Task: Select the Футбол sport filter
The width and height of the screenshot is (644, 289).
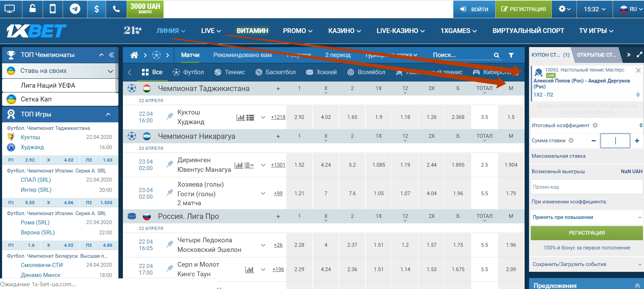Action: (x=188, y=72)
